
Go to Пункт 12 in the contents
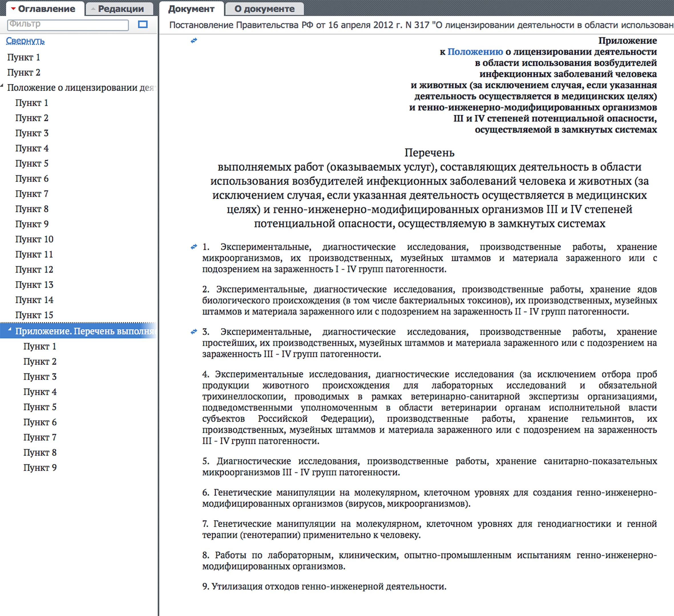[x=35, y=269]
